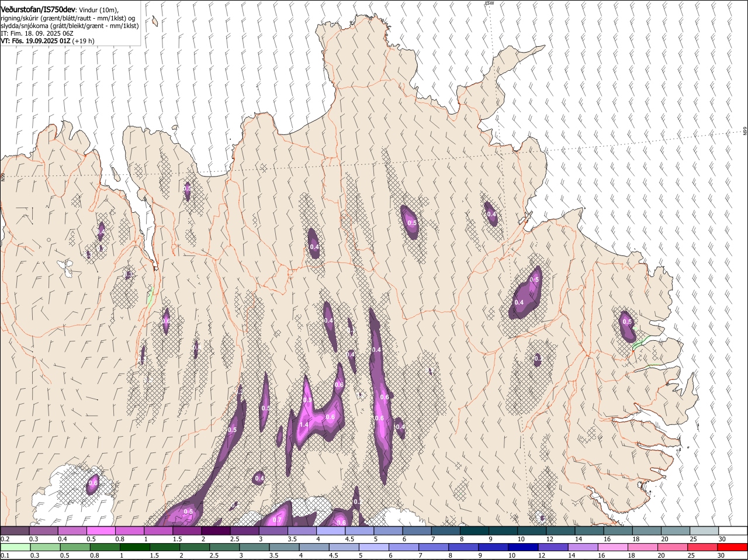Choose the lavender upper legend swatch at 4

(x=330, y=530)
